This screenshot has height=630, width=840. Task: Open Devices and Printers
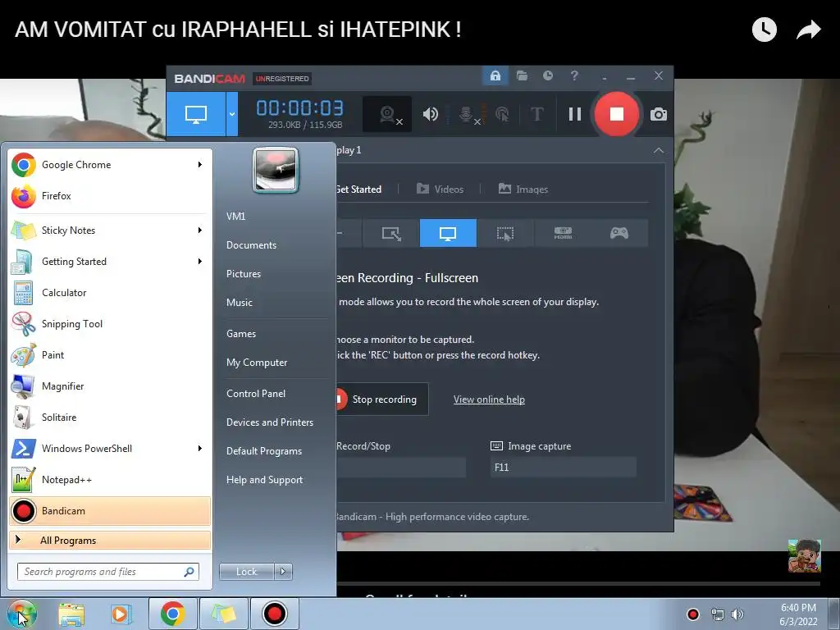[x=269, y=422]
